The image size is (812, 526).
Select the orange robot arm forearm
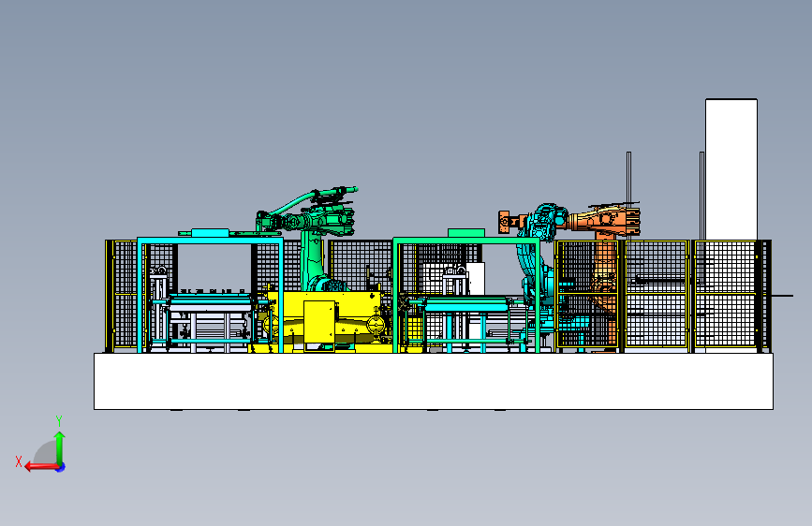tap(603, 220)
